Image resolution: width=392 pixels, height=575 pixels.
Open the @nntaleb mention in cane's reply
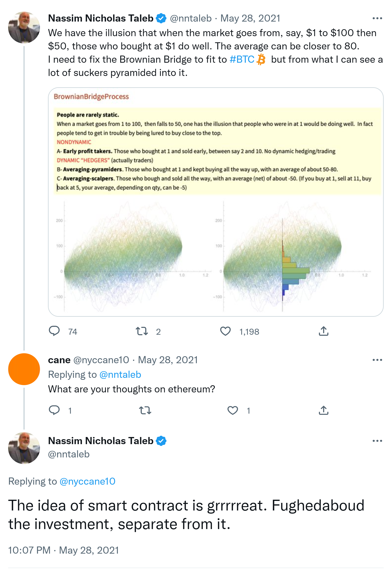point(120,375)
